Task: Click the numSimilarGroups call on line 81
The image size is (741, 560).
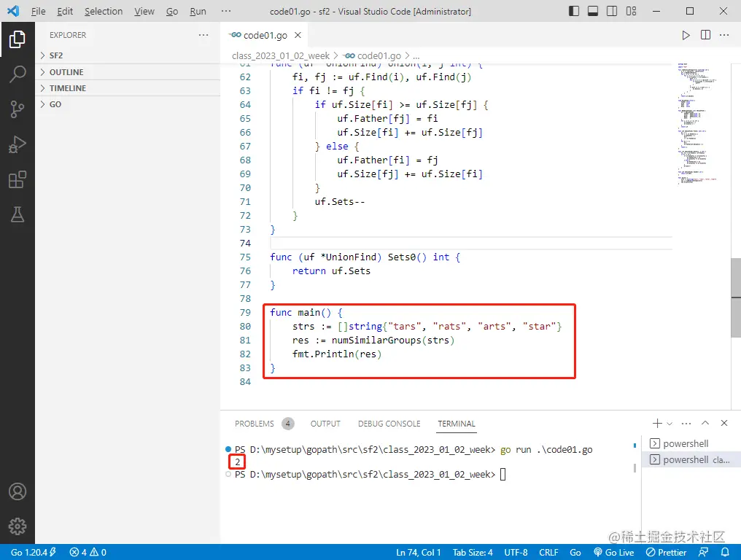Action: [376, 341]
